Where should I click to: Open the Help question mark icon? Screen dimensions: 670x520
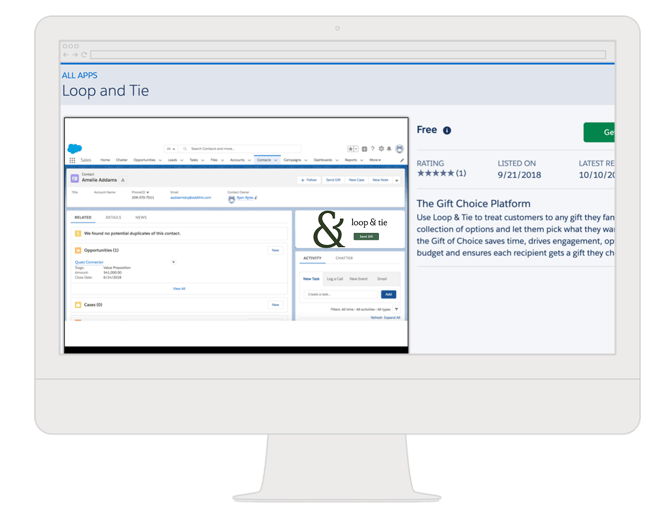point(373,149)
